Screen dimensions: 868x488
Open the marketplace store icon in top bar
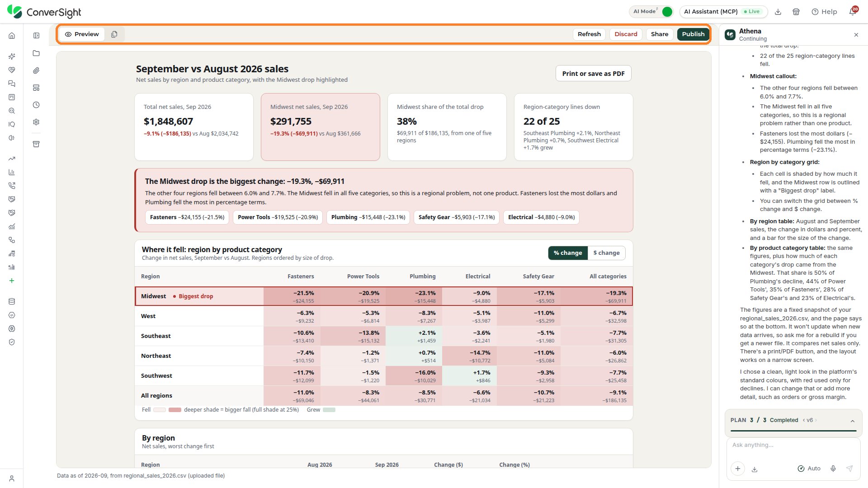pos(796,12)
